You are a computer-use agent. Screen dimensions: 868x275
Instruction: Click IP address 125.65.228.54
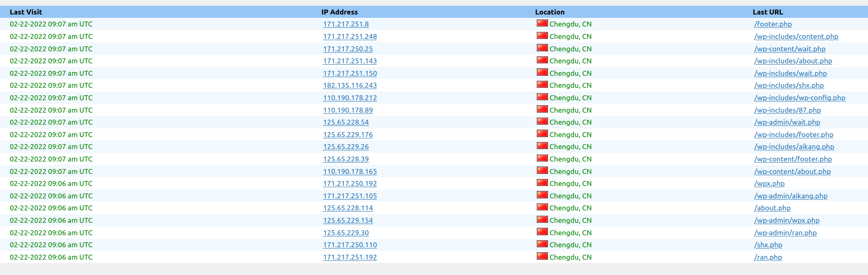pyautogui.click(x=346, y=122)
